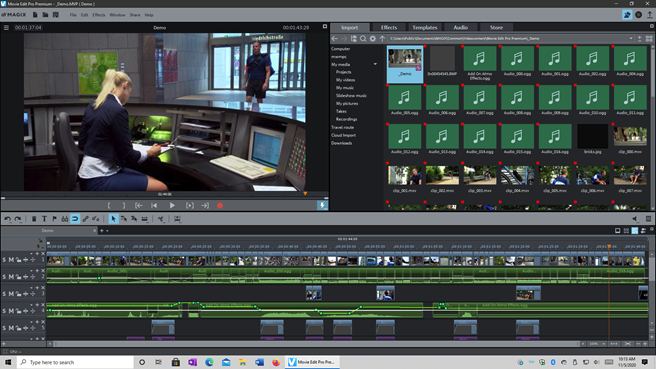The height and width of the screenshot is (369, 656).
Task: Solo track 1 with S button
Action: coord(4,260)
